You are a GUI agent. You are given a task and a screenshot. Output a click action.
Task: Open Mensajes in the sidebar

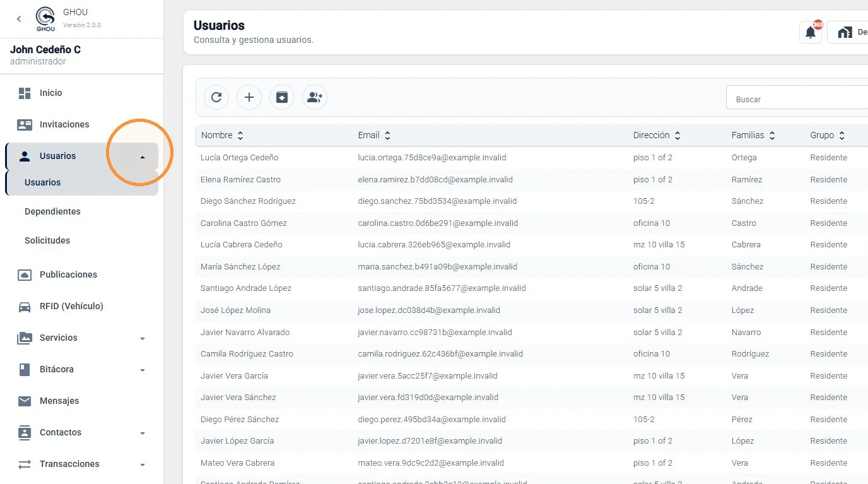pyautogui.click(x=81, y=401)
